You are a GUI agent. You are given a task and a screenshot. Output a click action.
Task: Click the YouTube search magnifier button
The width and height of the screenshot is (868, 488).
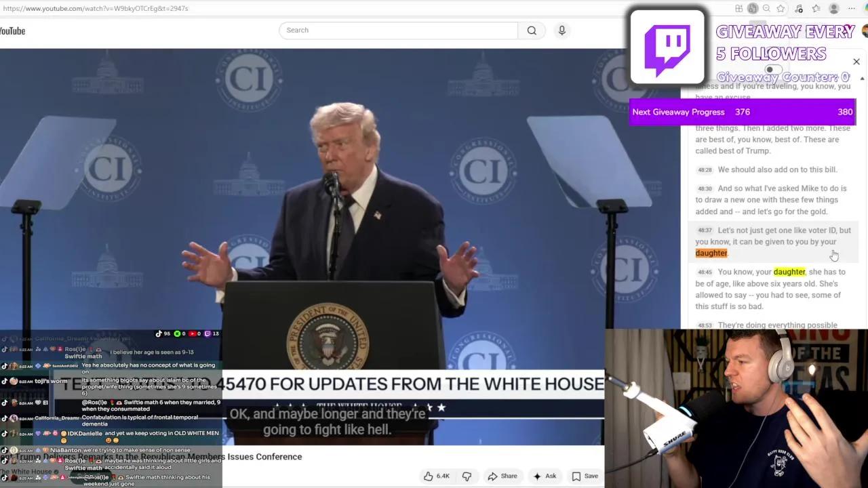tap(532, 30)
